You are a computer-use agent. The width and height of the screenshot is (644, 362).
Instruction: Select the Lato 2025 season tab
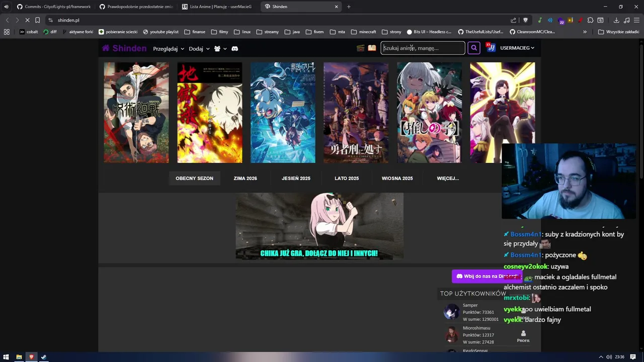coord(347,178)
